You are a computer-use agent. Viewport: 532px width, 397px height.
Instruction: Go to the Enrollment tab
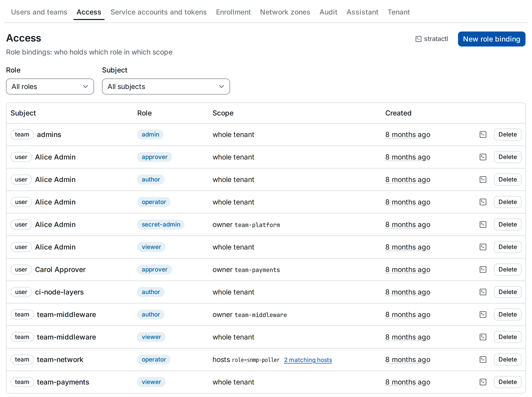coord(233,12)
